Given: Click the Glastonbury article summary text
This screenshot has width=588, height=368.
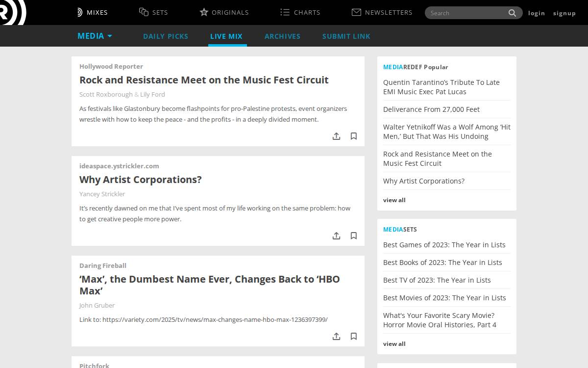Looking at the screenshot, I should coord(213,114).
